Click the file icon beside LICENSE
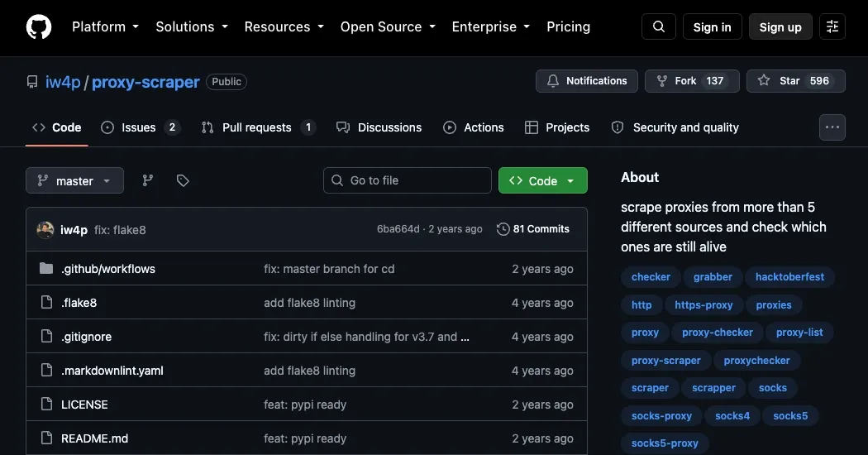 (46, 404)
